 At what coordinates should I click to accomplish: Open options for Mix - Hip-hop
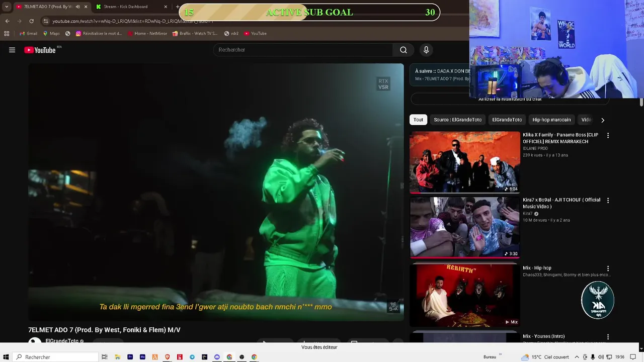[x=608, y=268]
